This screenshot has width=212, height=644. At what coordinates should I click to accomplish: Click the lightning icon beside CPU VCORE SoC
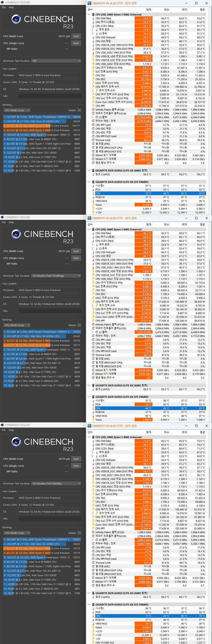[x=93, y=643]
